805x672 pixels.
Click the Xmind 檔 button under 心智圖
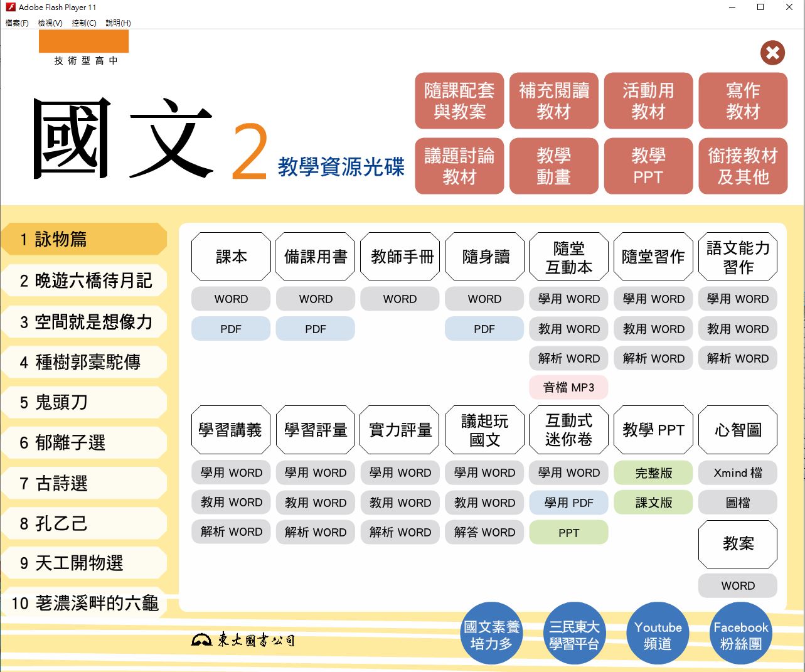click(737, 473)
